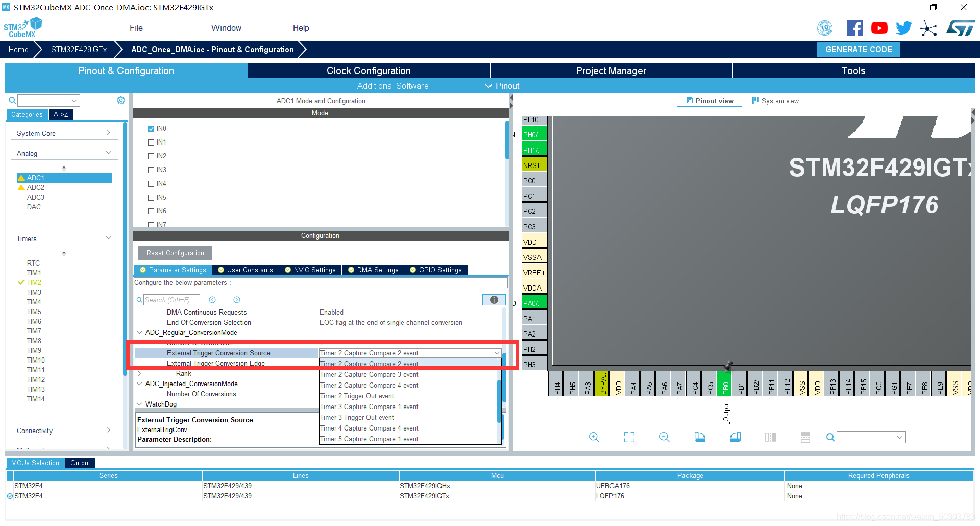Screen dimensions: 980x526
Task: Click the split view icon in pinout toolbar
Action: click(x=770, y=437)
